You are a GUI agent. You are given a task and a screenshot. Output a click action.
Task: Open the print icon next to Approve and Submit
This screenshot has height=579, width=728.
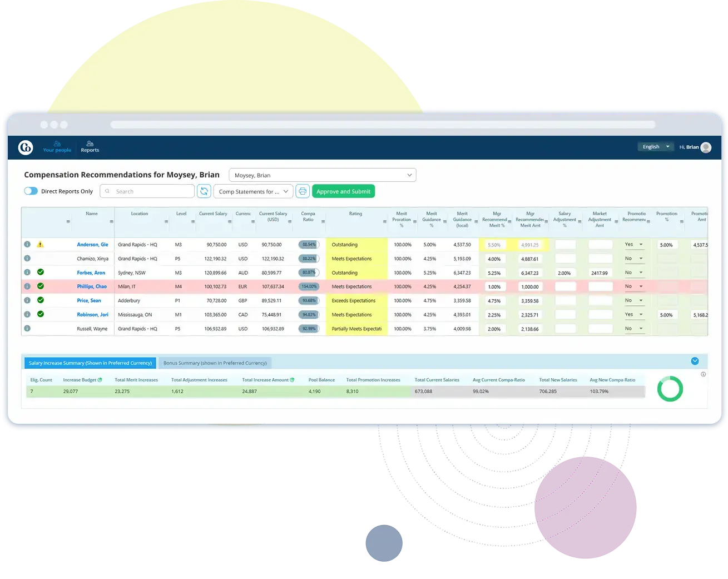pyautogui.click(x=303, y=191)
